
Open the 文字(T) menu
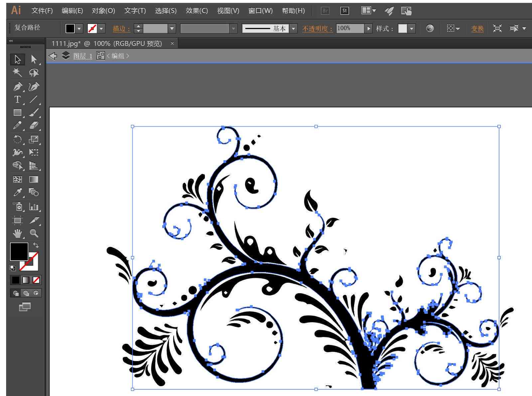click(135, 11)
